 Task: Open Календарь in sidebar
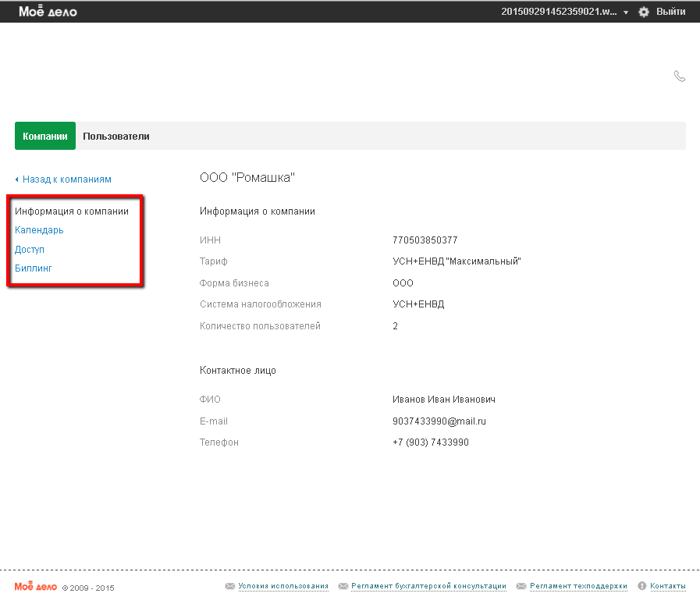pos(39,230)
